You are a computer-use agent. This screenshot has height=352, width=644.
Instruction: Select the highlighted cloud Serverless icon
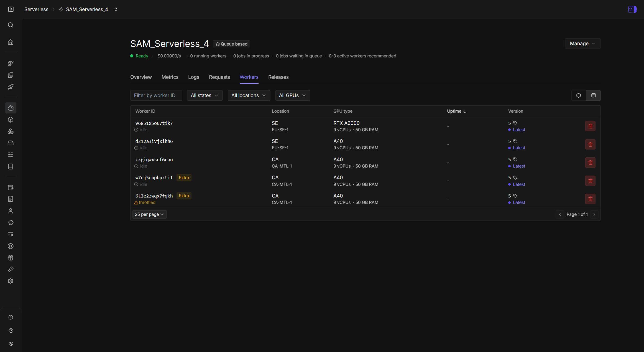coord(11,108)
